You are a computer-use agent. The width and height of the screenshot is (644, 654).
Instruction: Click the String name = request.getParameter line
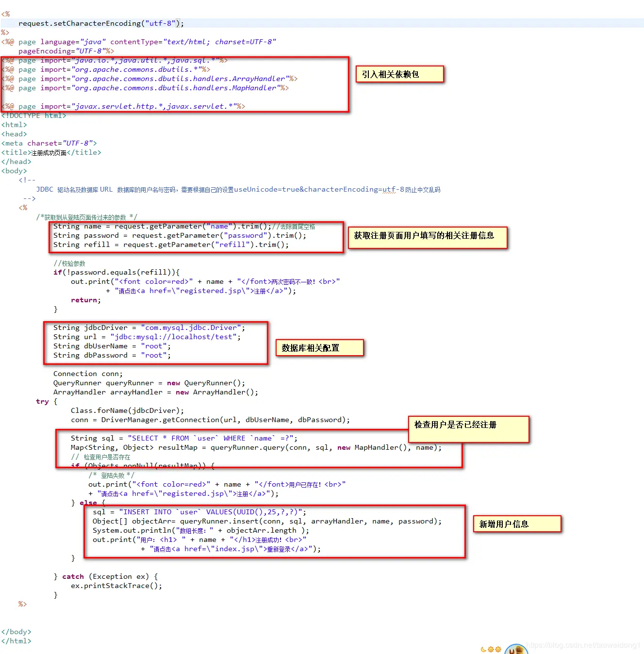[184, 226]
